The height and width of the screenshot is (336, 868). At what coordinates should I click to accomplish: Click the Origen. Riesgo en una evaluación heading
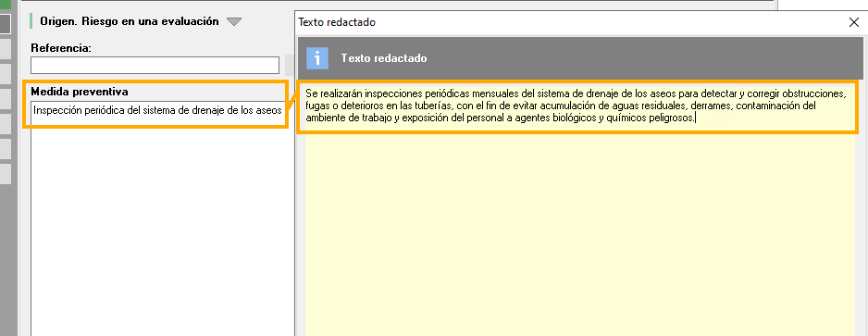coord(129,22)
